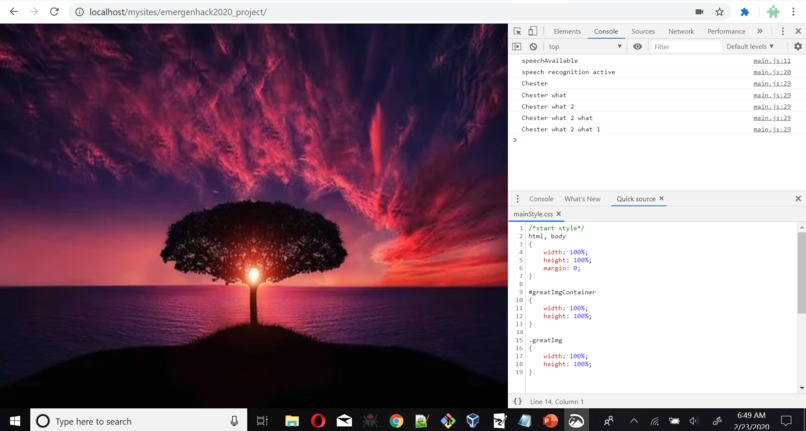Viewport: 806px width, 431px height.
Task: Open the green puzzle-piece Extensions menu
Action: click(773, 12)
